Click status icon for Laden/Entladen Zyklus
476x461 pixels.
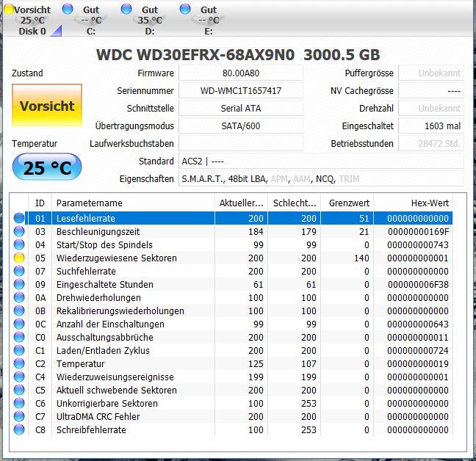[19, 350]
